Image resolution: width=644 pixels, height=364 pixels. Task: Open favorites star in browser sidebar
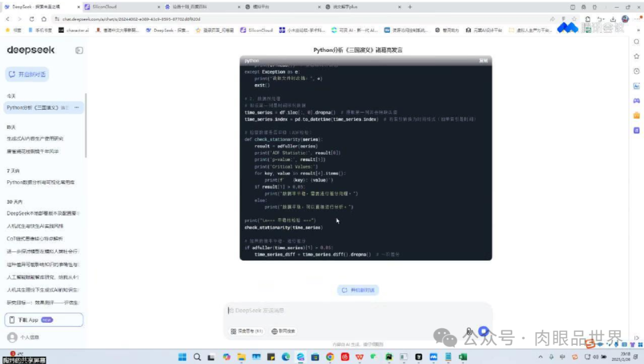coord(637,56)
